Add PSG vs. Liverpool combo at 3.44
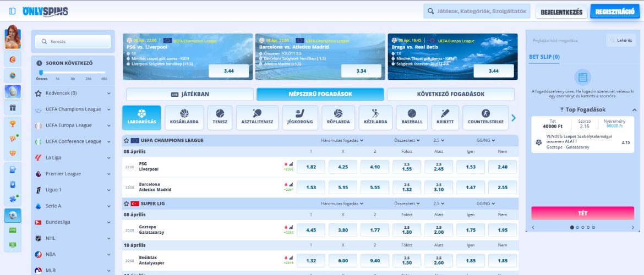Viewport: 644px width, 275px height. (x=229, y=71)
